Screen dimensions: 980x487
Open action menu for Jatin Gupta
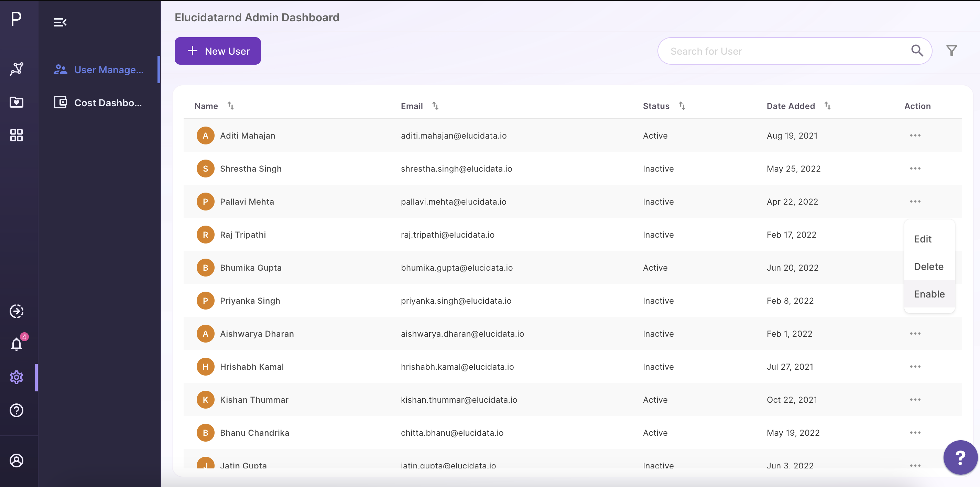coord(915,465)
